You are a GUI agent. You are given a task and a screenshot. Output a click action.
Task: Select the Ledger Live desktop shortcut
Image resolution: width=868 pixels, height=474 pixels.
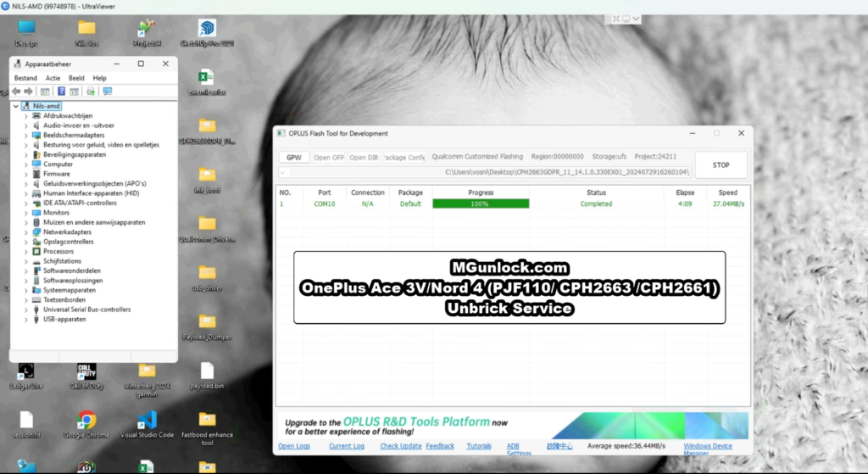[x=26, y=376]
